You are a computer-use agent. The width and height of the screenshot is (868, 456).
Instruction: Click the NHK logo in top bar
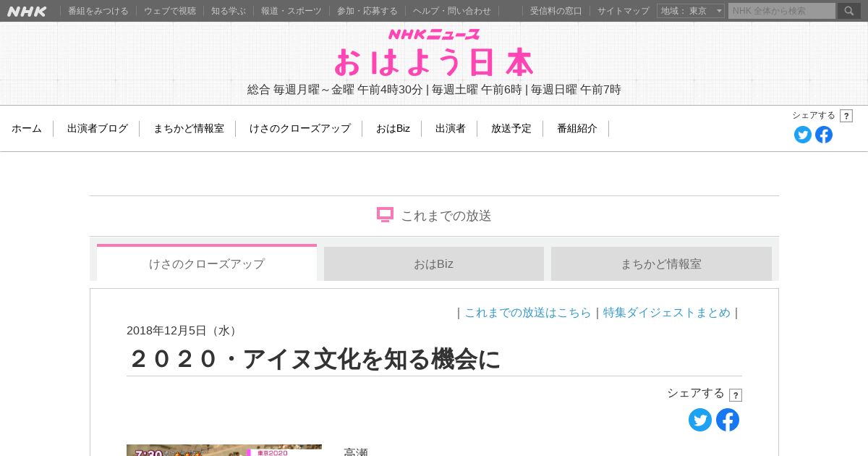click(x=27, y=11)
